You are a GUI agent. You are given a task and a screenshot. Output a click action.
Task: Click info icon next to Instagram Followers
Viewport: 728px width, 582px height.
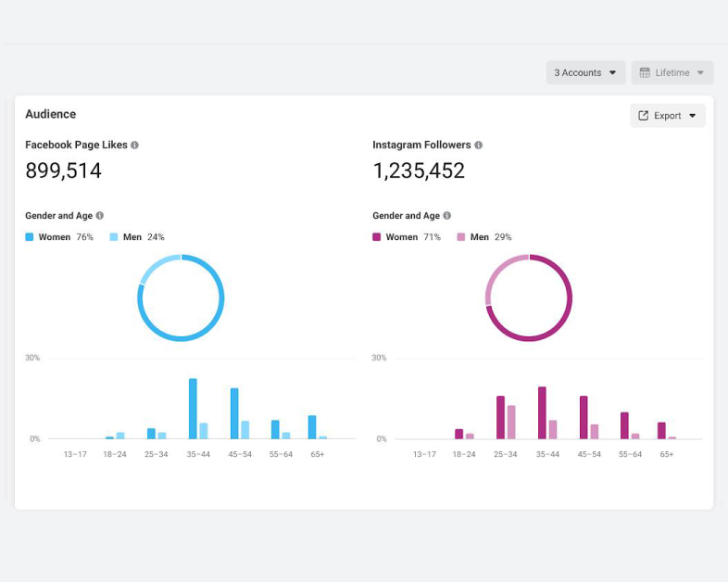point(478,145)
